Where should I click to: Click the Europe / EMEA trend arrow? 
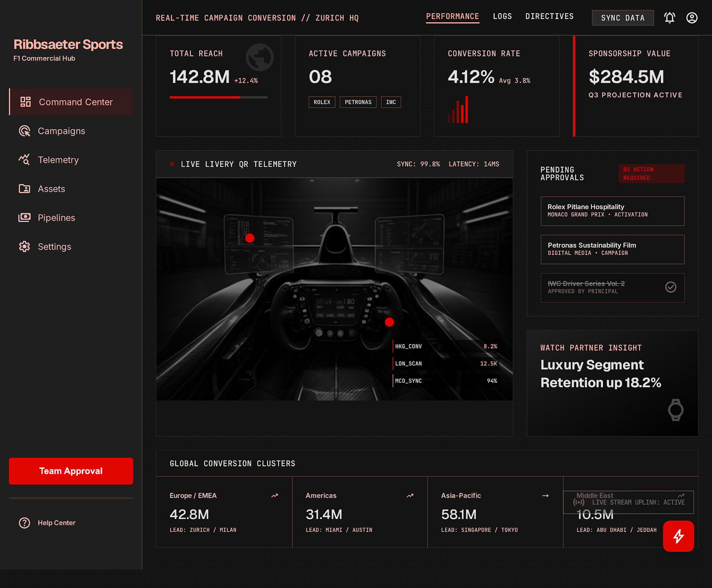point(275,495)
